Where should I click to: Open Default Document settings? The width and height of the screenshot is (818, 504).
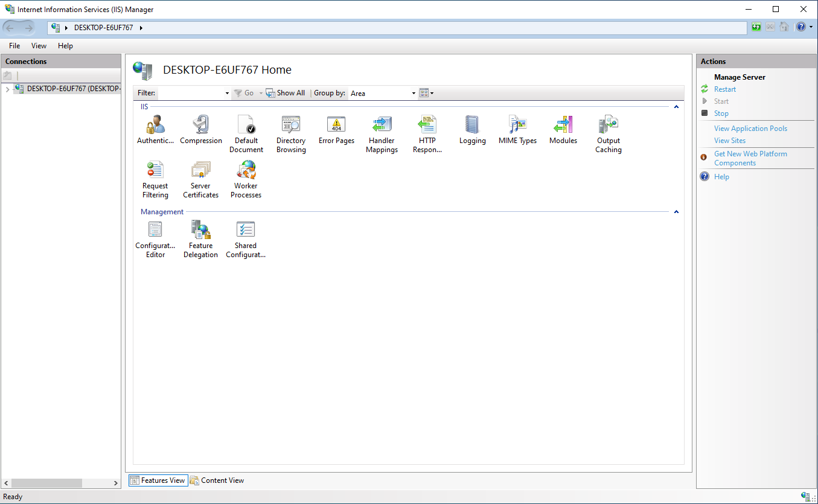pos(246,125)
